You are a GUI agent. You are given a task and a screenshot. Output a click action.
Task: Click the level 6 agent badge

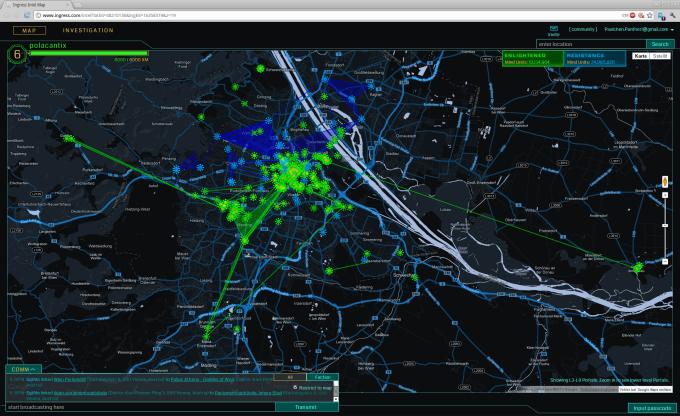point(17,55)
